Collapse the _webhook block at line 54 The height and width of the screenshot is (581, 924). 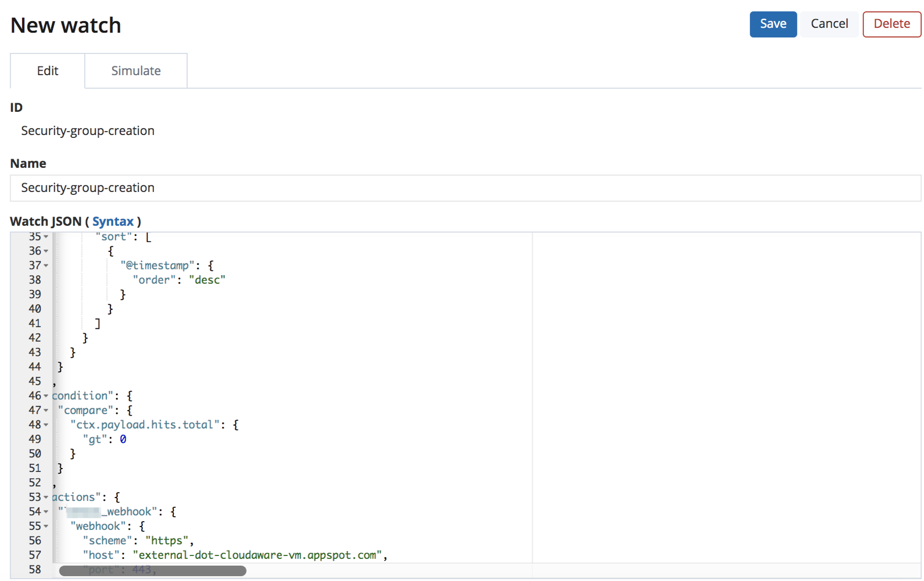point(46,512)
